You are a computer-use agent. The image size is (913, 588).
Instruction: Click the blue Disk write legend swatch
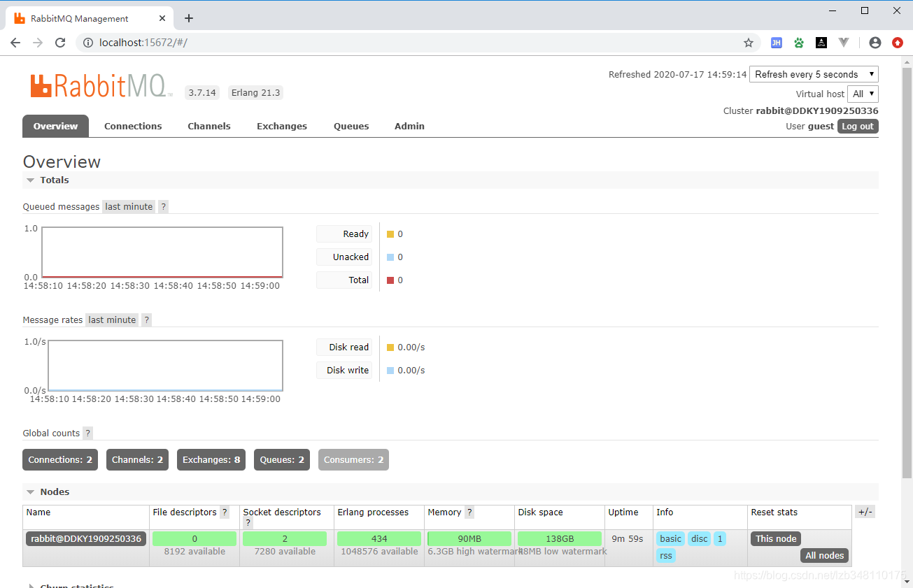click(390, 371)
